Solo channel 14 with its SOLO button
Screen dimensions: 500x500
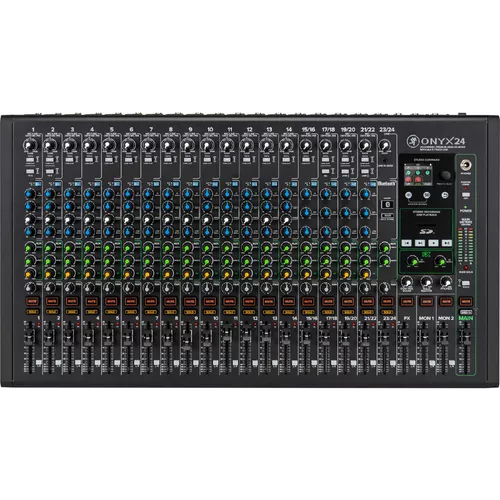tap(288, 312)
